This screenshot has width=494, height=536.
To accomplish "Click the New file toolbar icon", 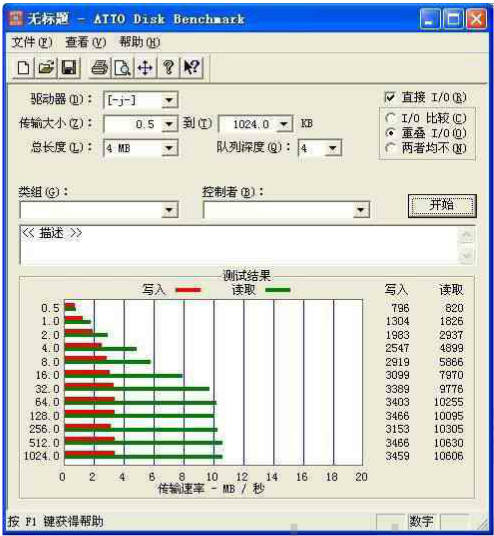I will point(24,68).
